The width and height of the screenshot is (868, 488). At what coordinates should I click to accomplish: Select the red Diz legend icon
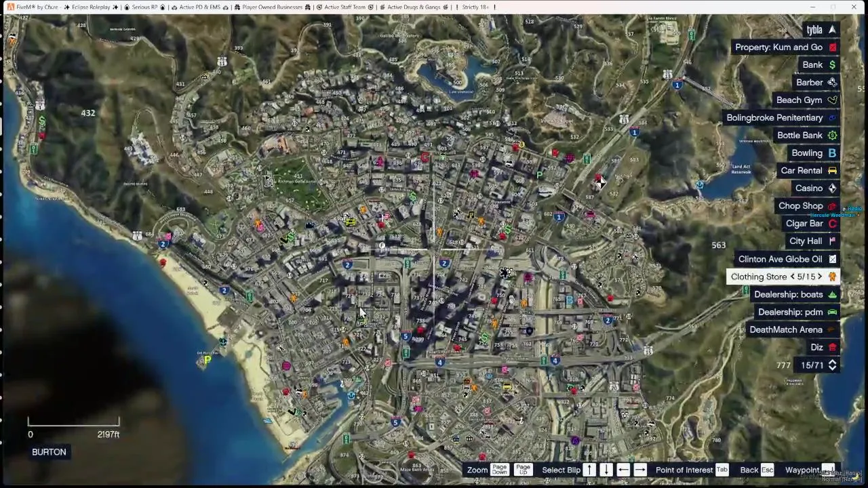click(832, 347)
